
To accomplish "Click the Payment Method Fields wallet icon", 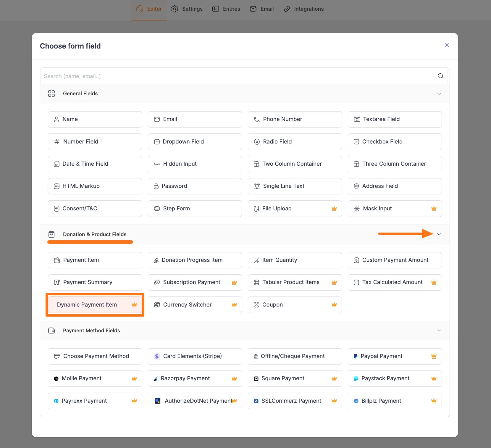I will coord(52,331).
